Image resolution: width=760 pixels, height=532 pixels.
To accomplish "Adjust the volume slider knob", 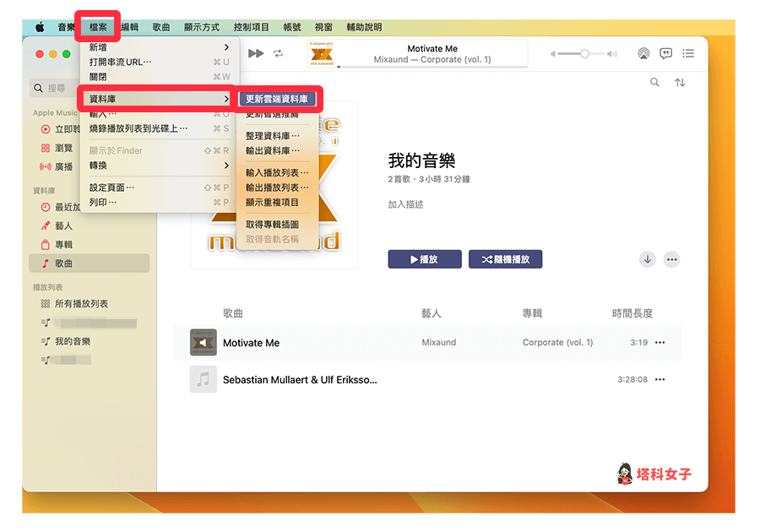I will click(x=584, y=53).
